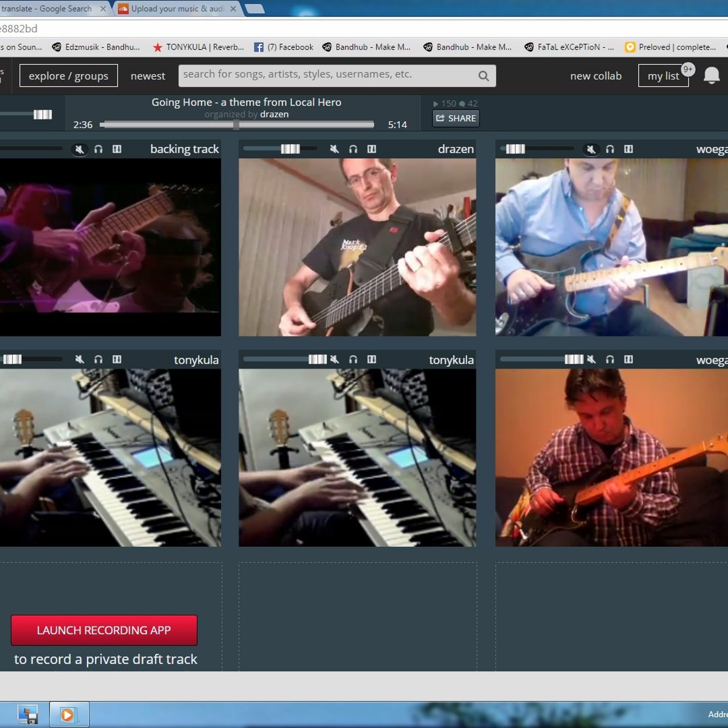Open the TONYKULA | Reverb... bookmark
The width and height of the screenshot is (728, 728).
coord(198,47)
